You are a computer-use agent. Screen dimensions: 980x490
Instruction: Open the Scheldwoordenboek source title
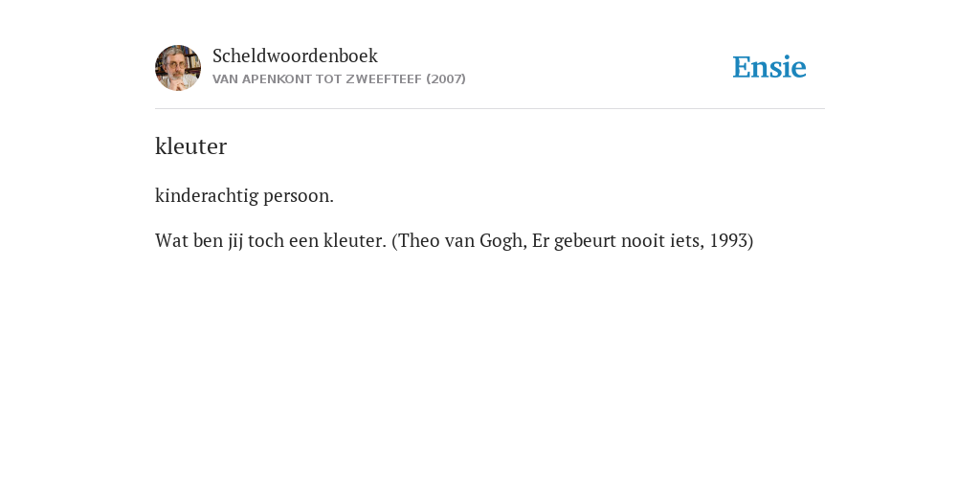295,56
